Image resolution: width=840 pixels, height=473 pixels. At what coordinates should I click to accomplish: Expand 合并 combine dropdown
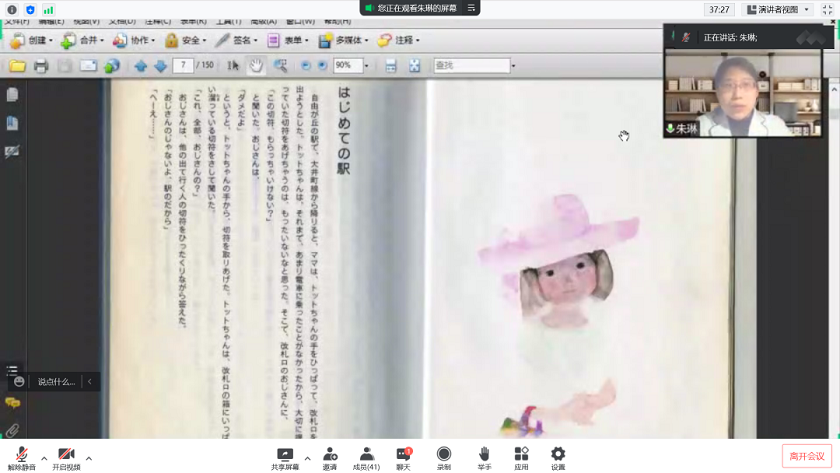click(x=102, y=40)
